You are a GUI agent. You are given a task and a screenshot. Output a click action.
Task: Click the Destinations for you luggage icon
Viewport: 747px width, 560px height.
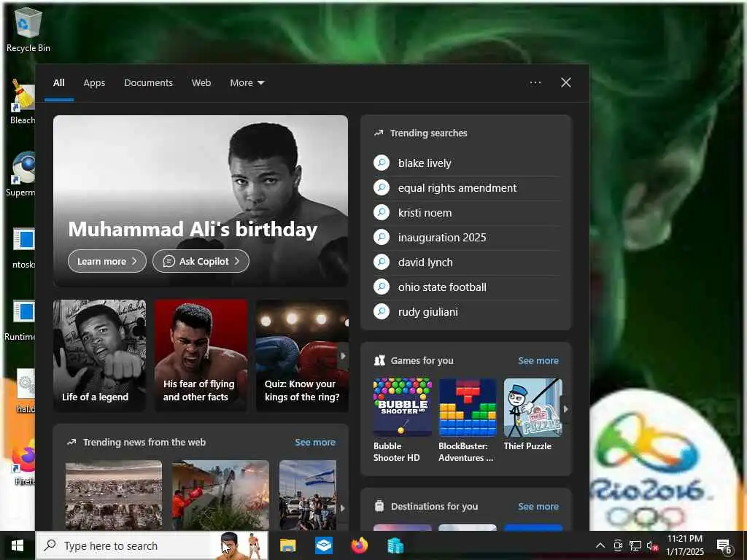pyautogui.click(x=379, y=506)
